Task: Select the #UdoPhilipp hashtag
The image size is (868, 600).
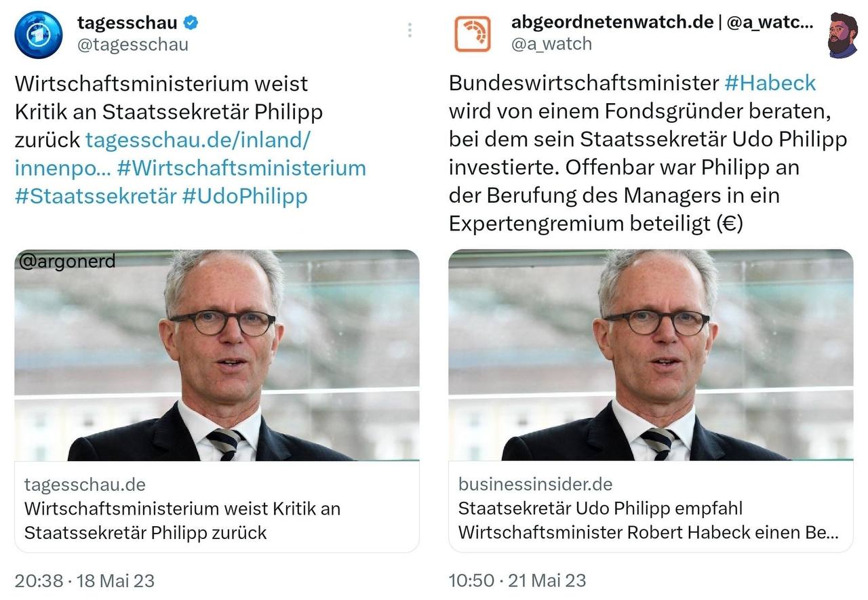Action: tap(245, 196)
